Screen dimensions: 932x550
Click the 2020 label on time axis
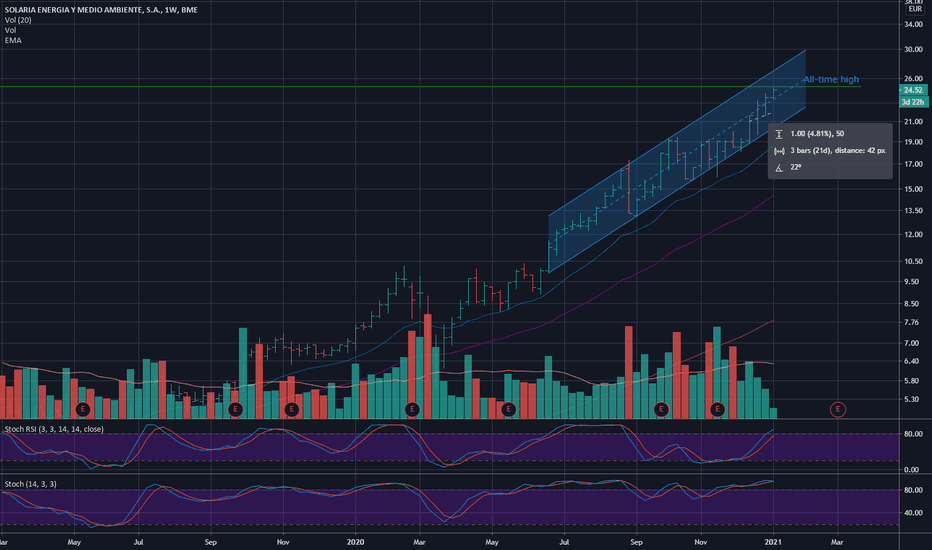(355, 542)
